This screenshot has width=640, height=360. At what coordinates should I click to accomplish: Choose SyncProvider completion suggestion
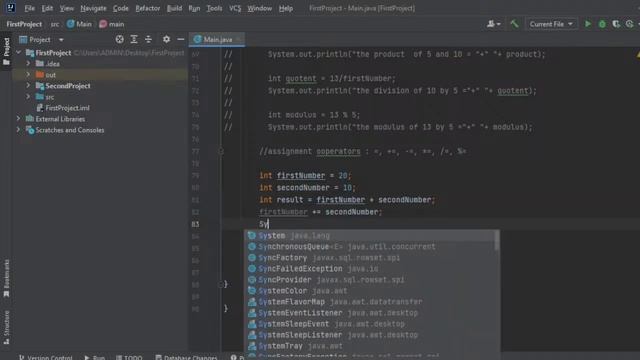(369, 280)
